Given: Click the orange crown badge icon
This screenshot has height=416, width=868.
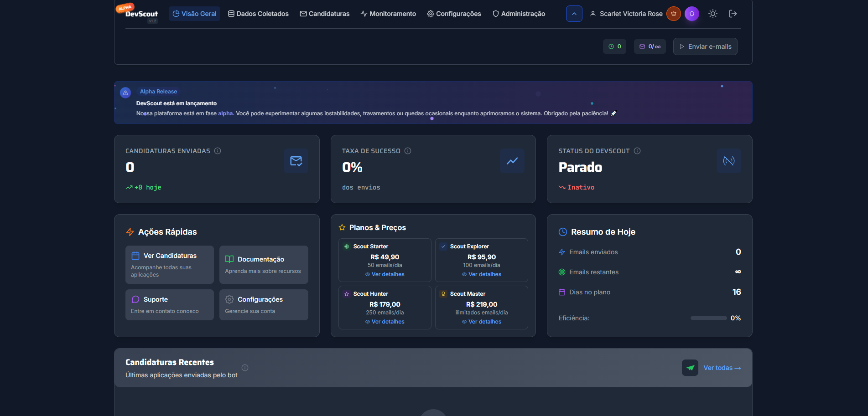Looking at the screenshot, I should [x=674, y=14].
